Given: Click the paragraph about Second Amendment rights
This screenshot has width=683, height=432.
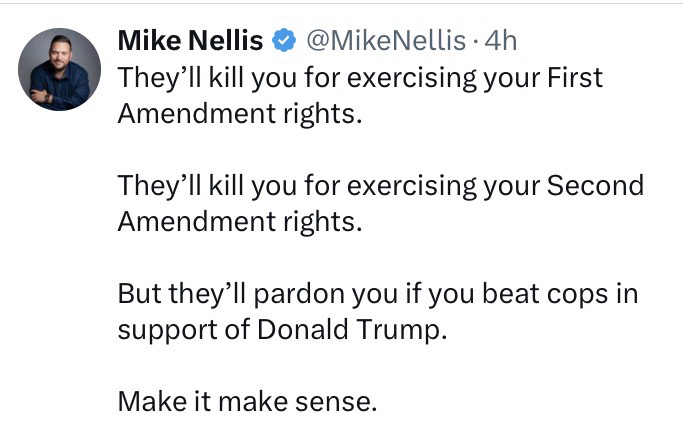Looking at the screenshot, I should click(380, 204).
